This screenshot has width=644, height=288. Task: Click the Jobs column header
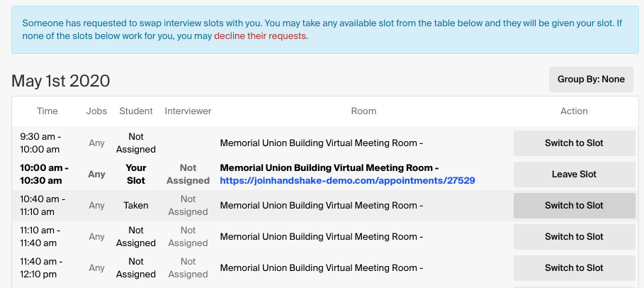click(96, 111)
